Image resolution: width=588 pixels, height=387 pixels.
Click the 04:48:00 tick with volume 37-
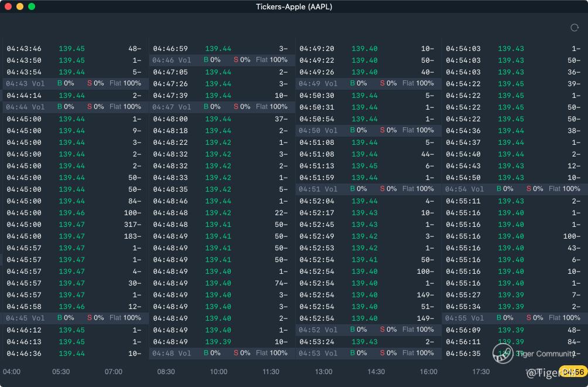pyautogui.click(x=222, y=118)
